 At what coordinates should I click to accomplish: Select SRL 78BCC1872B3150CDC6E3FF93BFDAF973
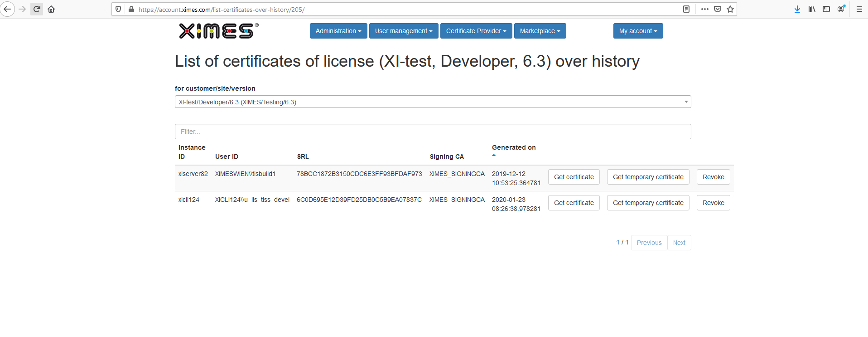coord(359,174)
